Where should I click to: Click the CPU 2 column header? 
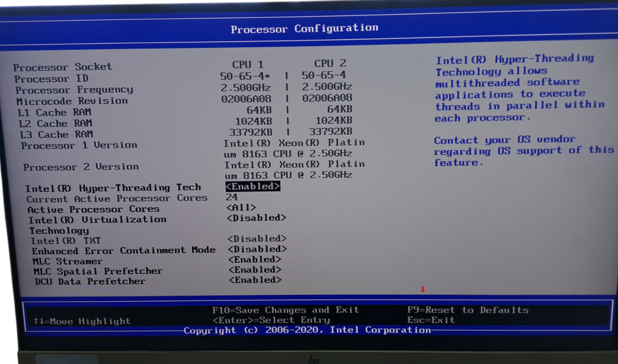coord(330,63)
